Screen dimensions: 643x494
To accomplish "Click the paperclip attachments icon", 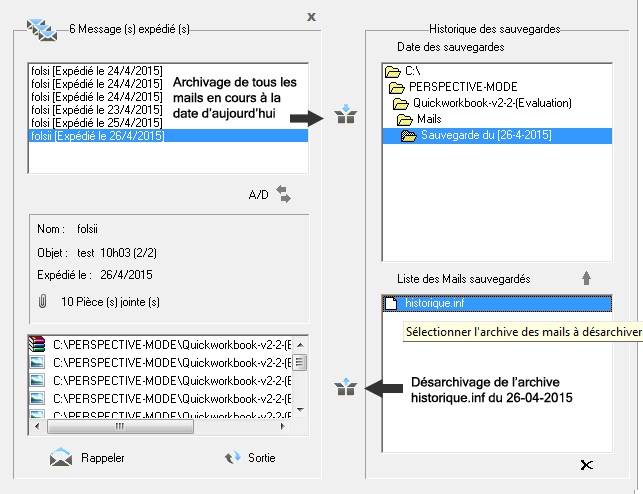I will point(42,300).
